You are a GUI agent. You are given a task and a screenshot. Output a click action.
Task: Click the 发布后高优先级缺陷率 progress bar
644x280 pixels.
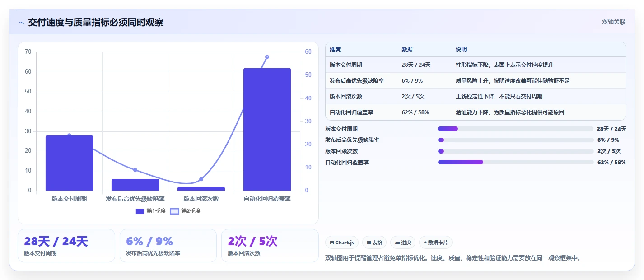coord(516,140)
